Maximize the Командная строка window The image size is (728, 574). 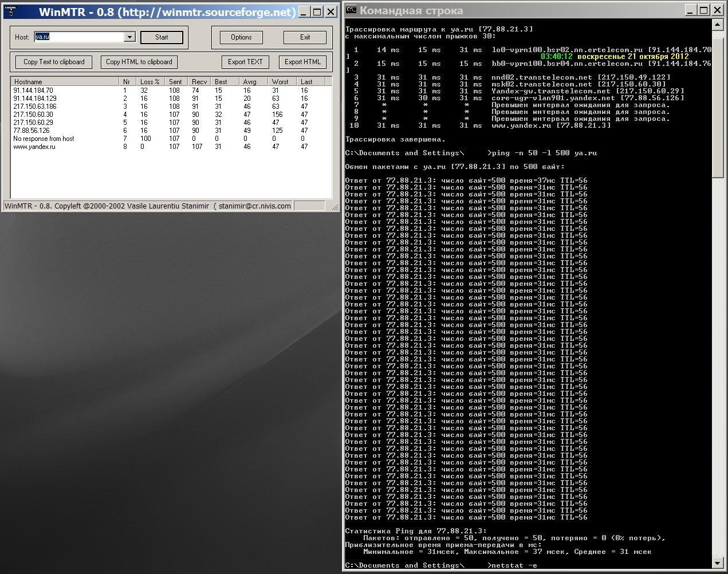pos(704,10)
